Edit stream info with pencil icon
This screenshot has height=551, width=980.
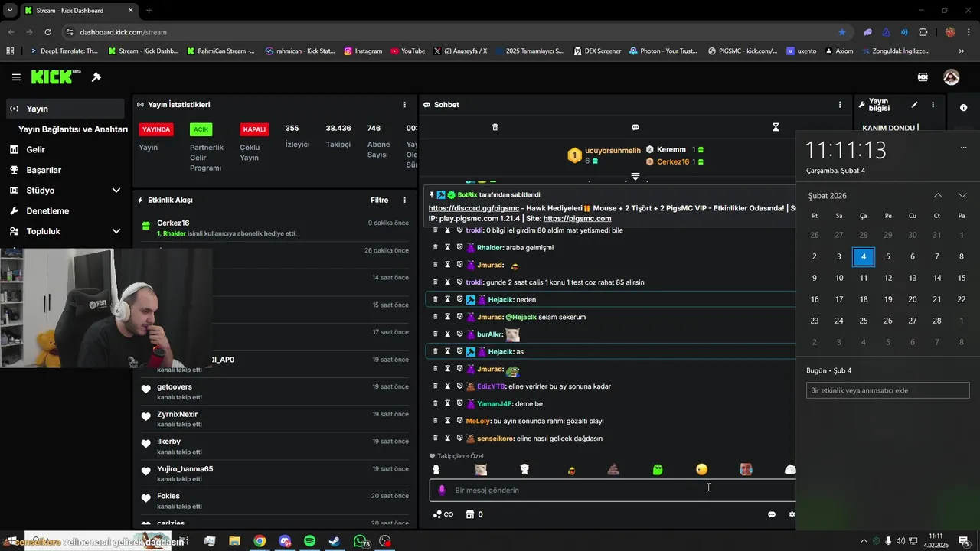[914, 104]
